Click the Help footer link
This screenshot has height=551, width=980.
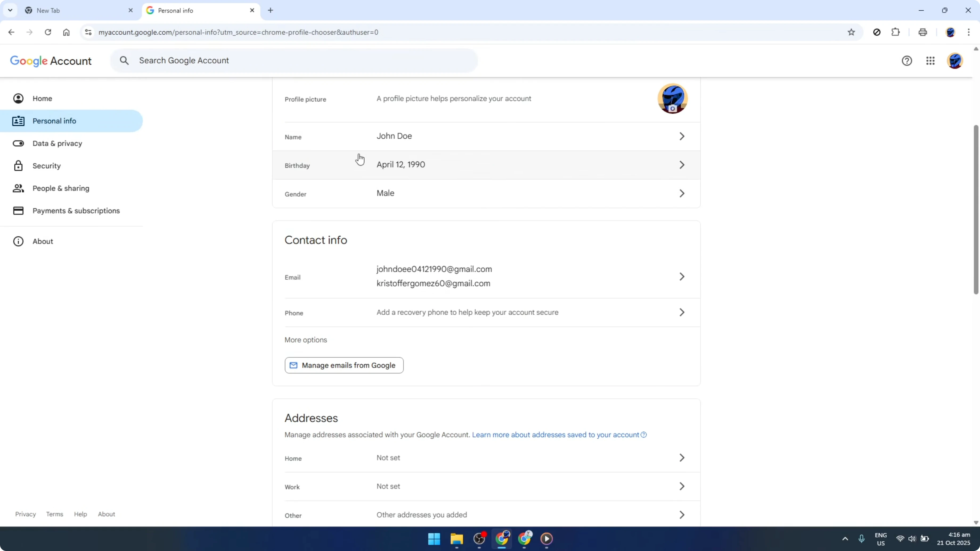point(80,514)
